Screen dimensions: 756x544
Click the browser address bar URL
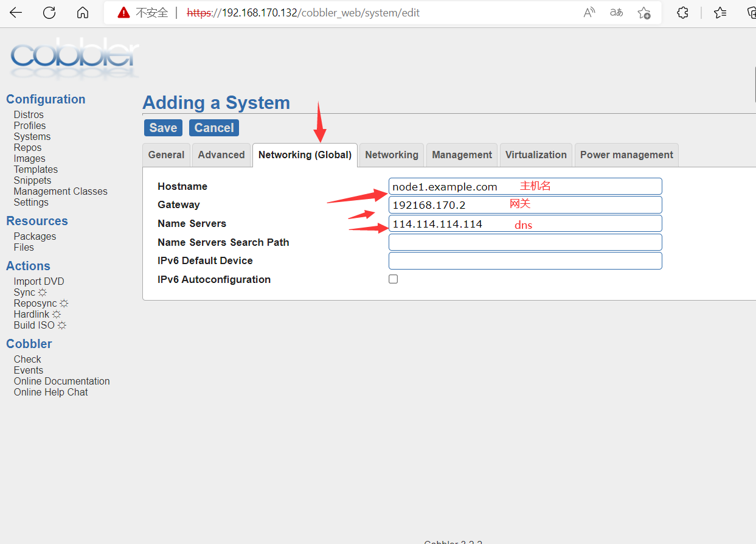[303, 13]
